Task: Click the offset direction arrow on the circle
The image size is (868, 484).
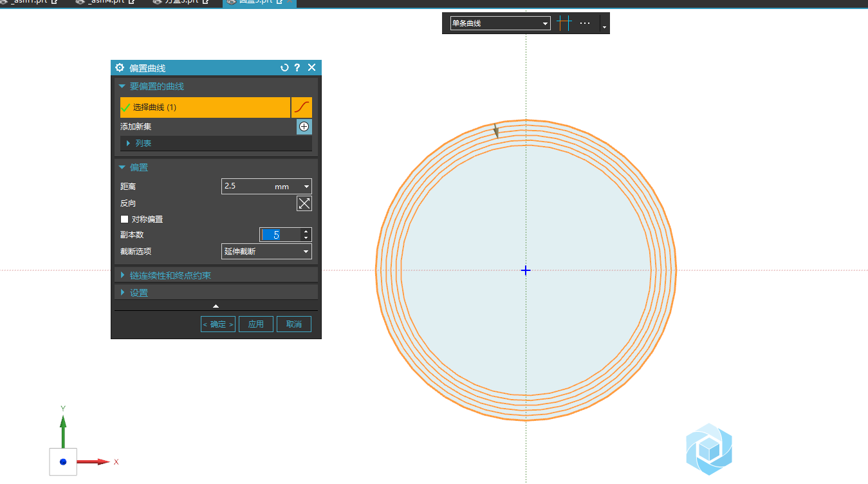Action: pyautogui.click(x=495, y=131)
